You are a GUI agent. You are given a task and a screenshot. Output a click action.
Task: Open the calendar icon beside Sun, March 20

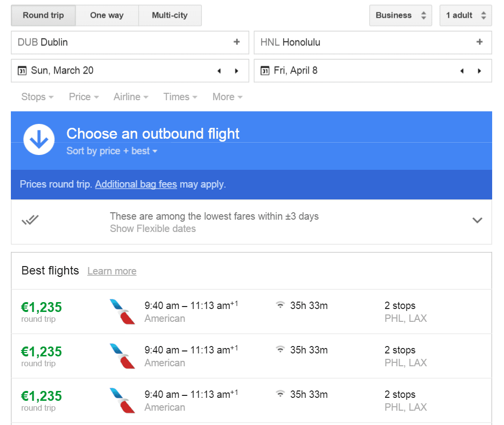[22, 71]
